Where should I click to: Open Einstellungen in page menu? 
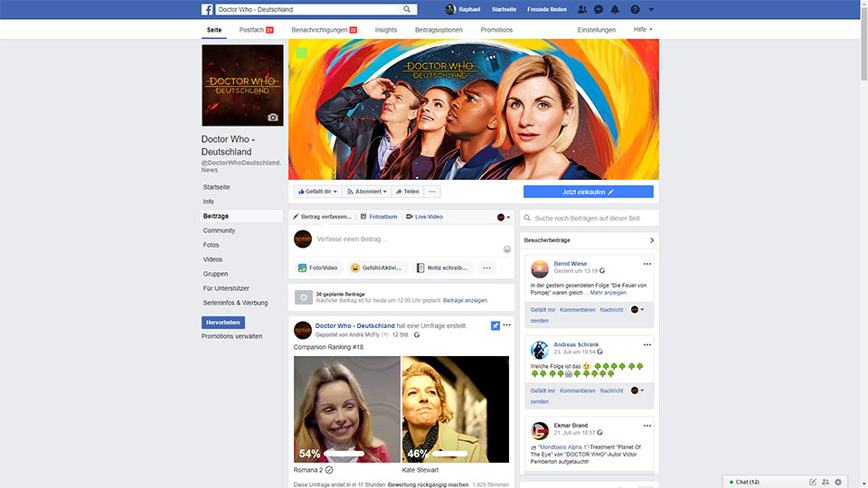pyautogui.click(x=596, y=30)
